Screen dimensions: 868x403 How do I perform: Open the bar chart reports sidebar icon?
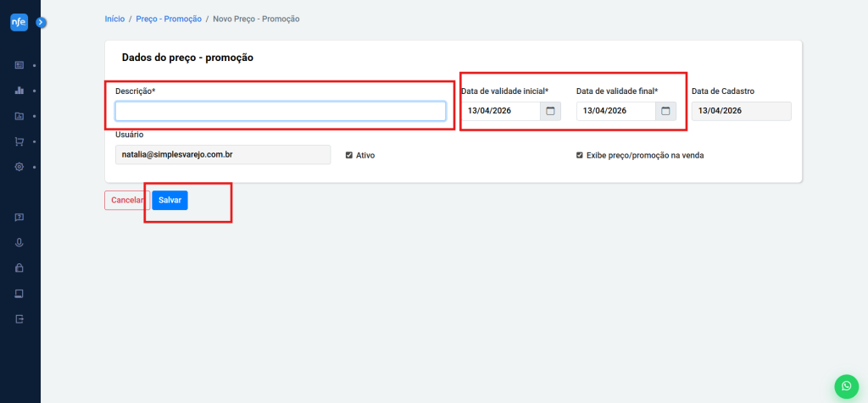[x=19, y=91]
